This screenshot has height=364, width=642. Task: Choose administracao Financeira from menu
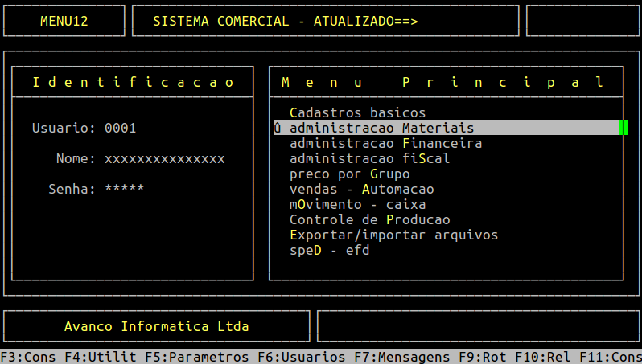385,143
